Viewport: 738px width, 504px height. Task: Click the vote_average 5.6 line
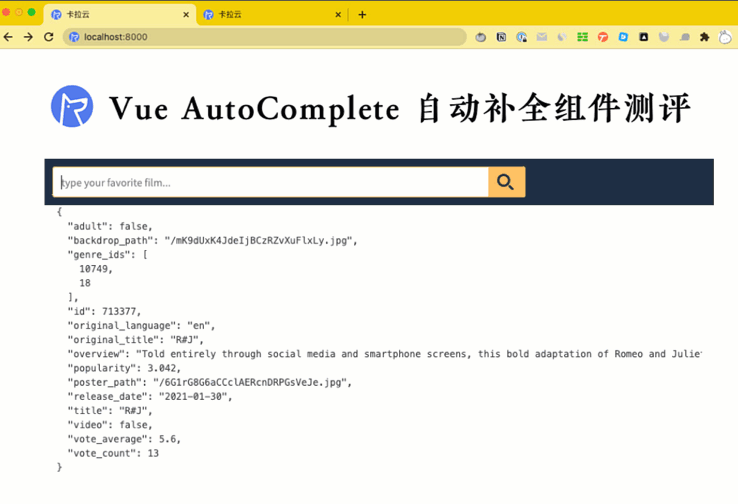tap(124, 439)
